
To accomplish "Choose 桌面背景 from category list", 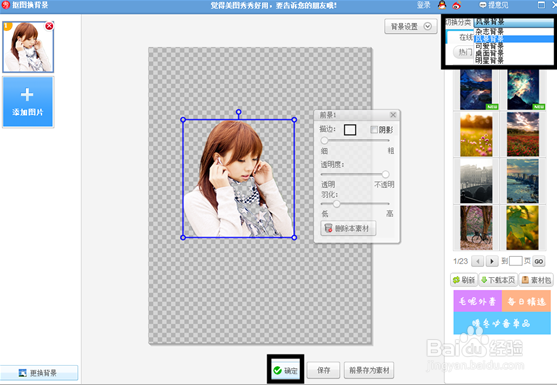I will pos(514,53).
